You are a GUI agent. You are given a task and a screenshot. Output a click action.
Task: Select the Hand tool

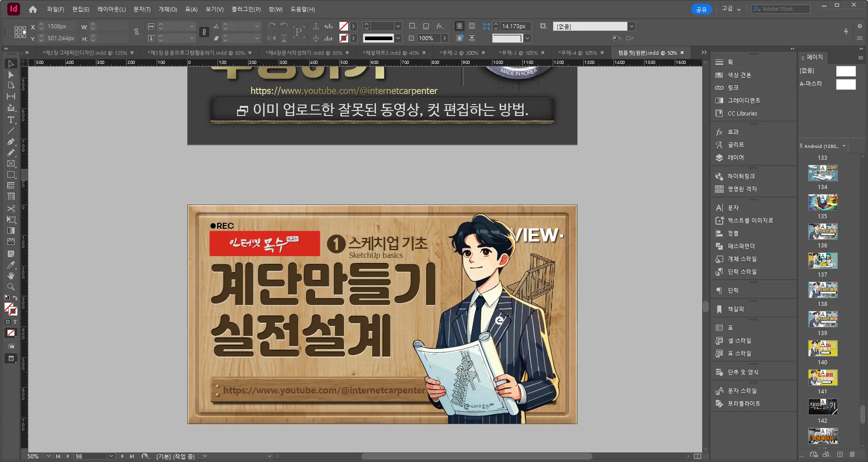point(11,276)
